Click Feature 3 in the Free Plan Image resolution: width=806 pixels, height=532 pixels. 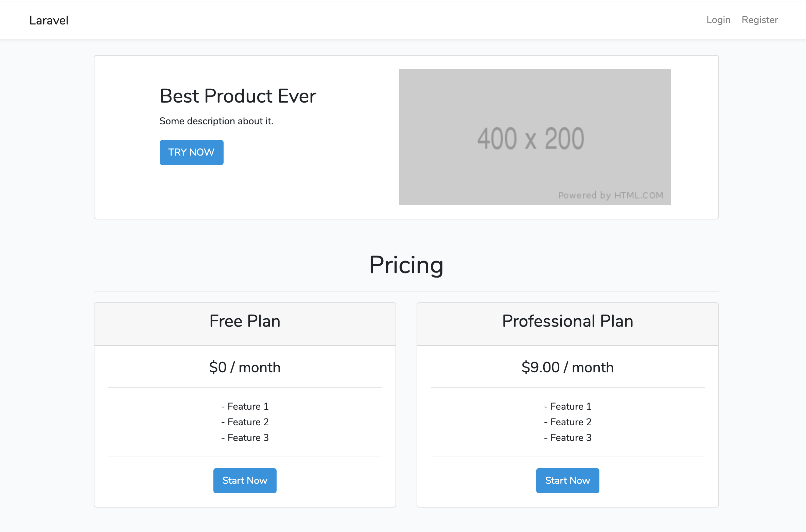pos(245,438)
